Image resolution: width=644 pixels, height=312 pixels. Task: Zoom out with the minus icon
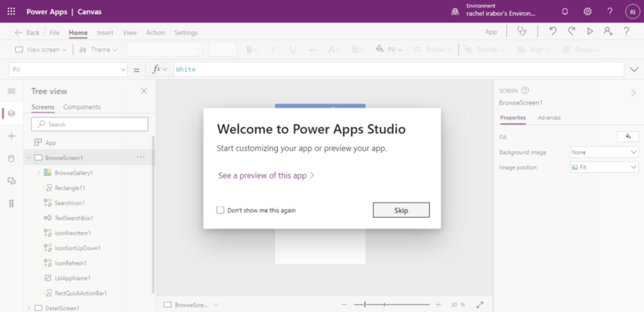pyautogui.click(x=345, y=305)
